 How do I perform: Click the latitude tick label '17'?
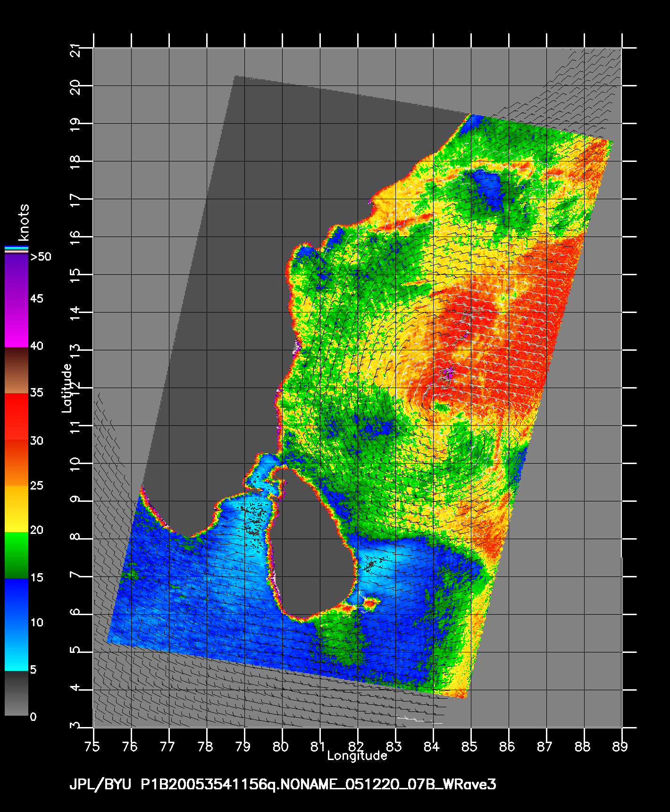pyautogui.click(x=75, y=200)
